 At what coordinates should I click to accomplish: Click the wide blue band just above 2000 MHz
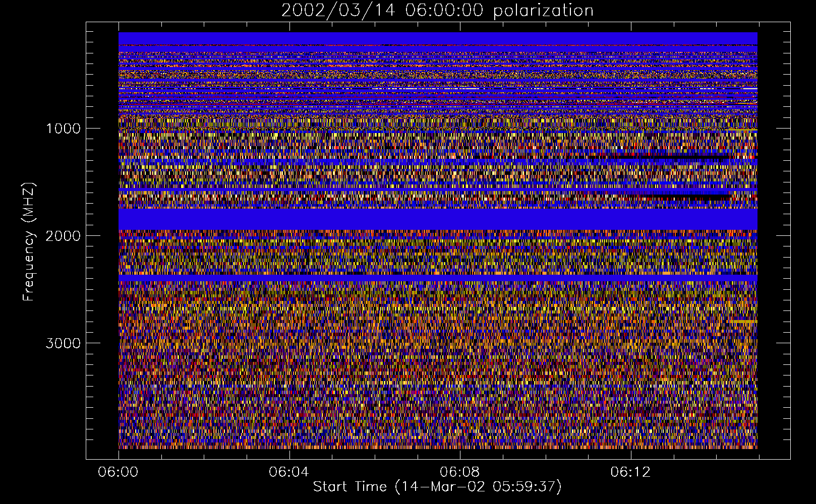pyautogui.click(x=438, y=219)
